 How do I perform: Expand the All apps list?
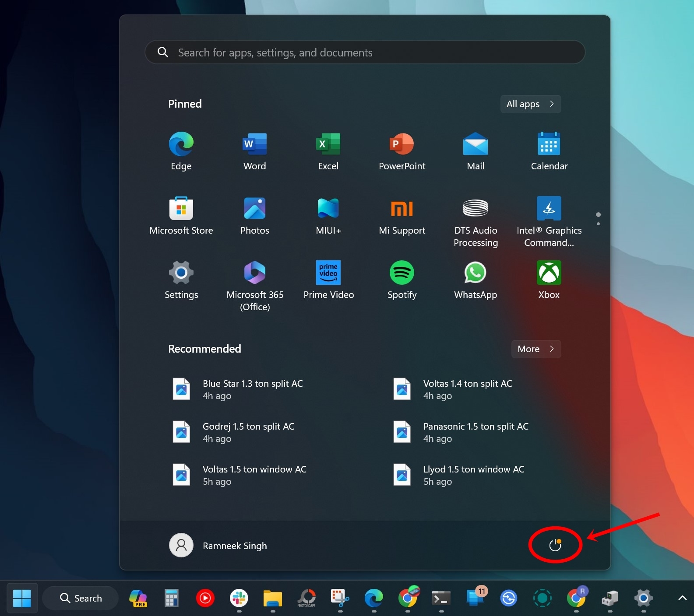[x=530, y=104]
